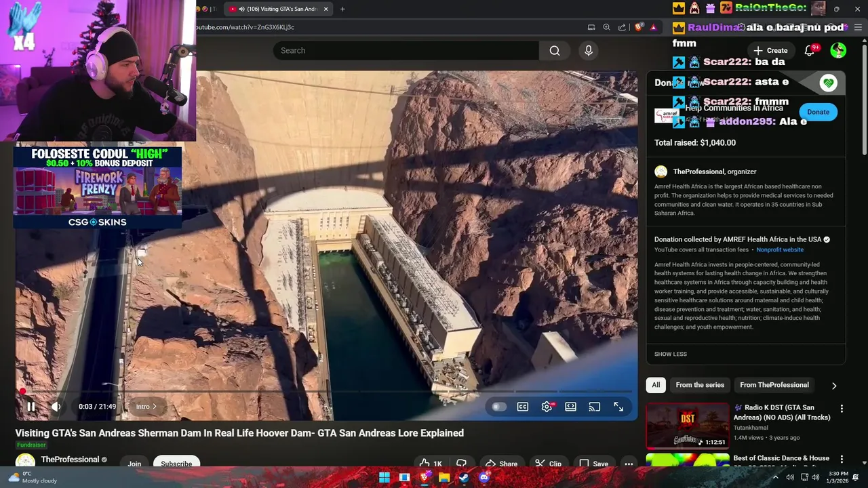Image resolution: width=868 pixels, height=488 pixels.
Task: Open the Radio K DST video thumbnail
Action: [688, 426]
